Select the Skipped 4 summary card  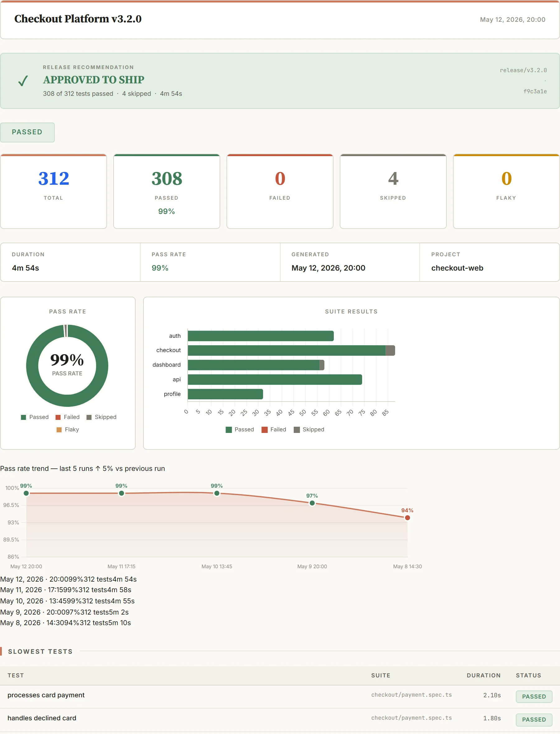pyautogui.click(x=393, y=191)
